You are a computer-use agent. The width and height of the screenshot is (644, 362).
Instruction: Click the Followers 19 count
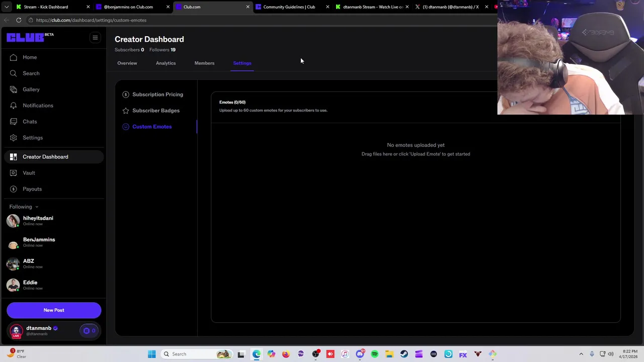[x=163, y=50]
